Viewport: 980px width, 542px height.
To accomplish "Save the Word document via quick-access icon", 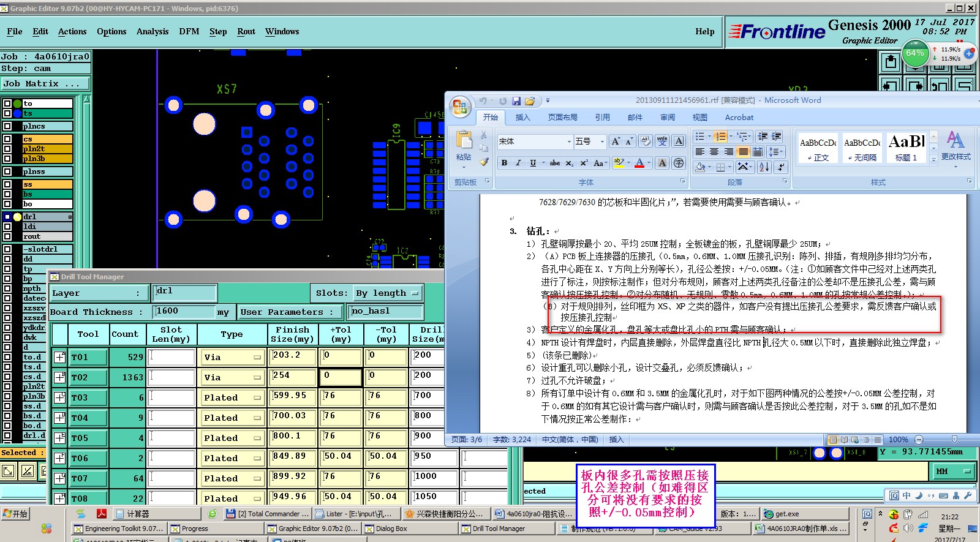I will 516,101.
